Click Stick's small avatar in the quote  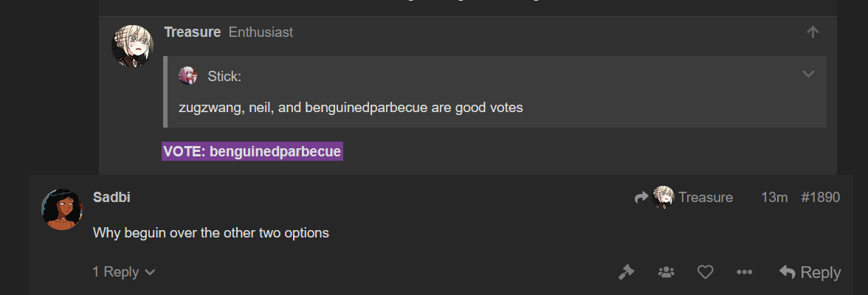tap(187, 76)
